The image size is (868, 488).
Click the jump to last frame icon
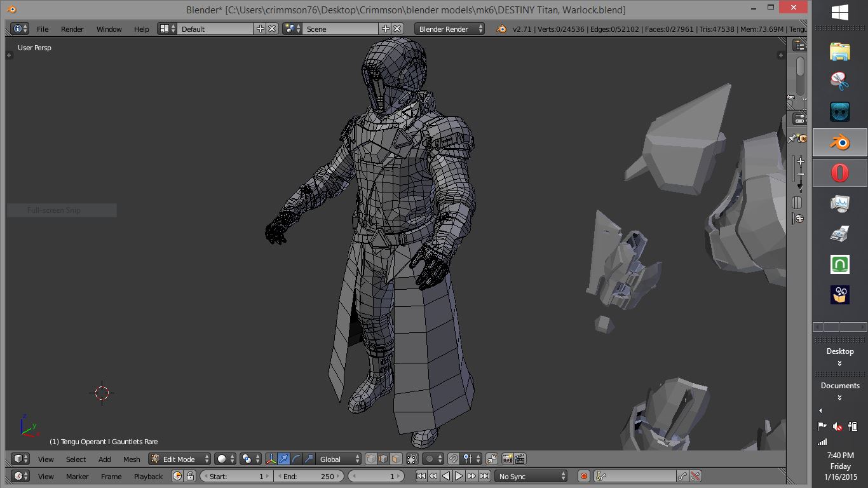point(485,476)
